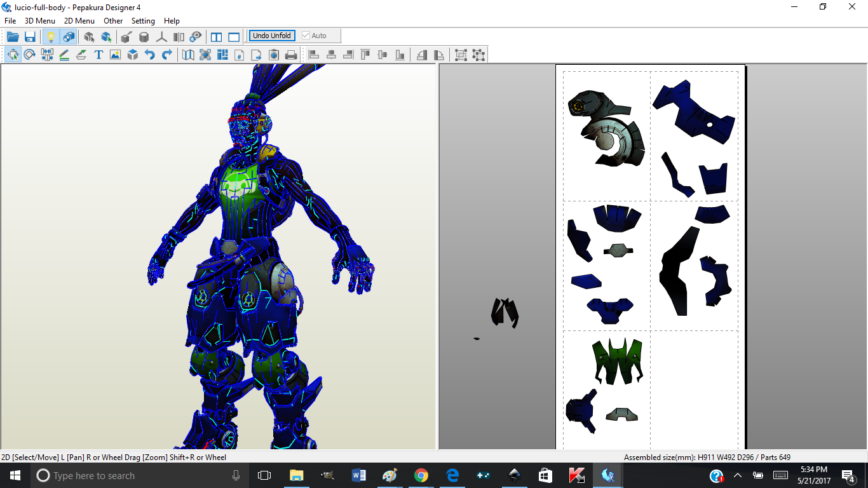
Task: Select the Select/Move 2D tool
Action: (13, 55)
